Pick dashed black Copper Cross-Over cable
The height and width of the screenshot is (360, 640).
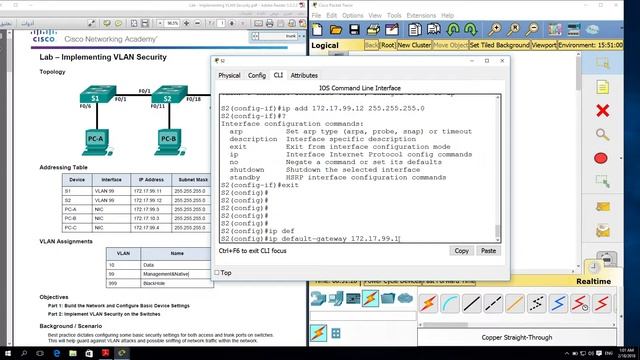(493, 303)
